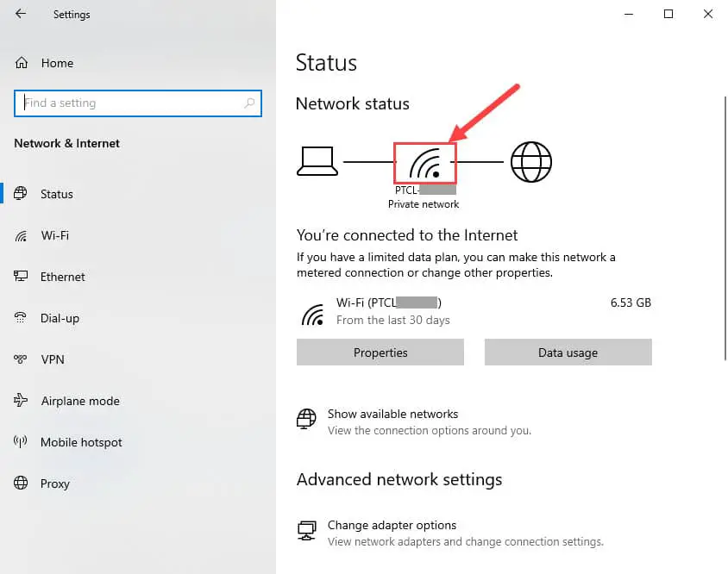Select the Ethernet monitor icon
This screenshot has height=574, width=728.
[x=21, y=277]
